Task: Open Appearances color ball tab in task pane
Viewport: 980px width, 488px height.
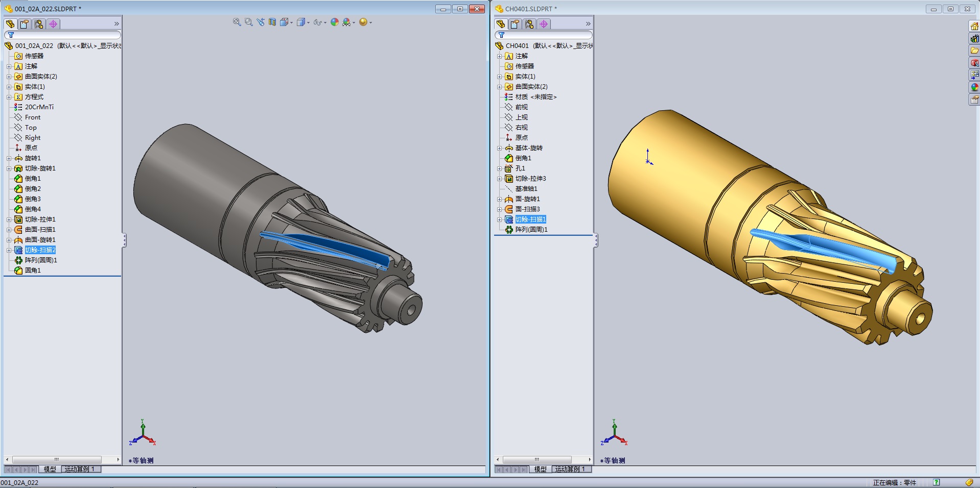Action: coord(974,87)
